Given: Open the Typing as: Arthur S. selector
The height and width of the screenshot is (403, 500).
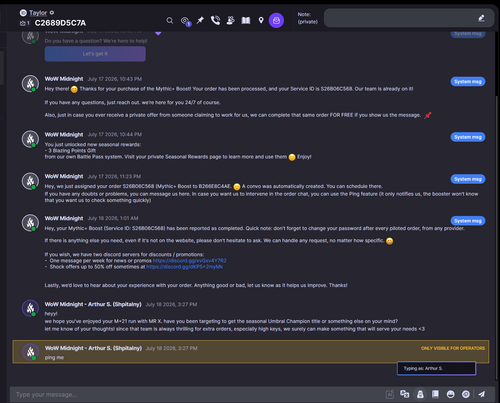Looking at the screenshot, I should [x=436, y=368].
